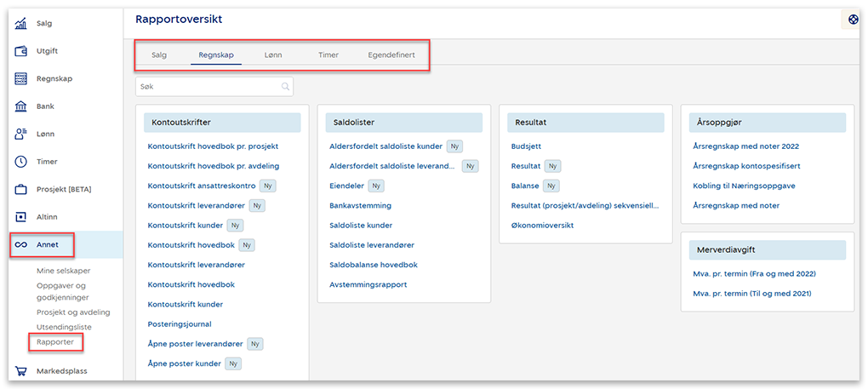The height and width of the screenshot is (389, 868).
Task: Open the Bankavstemming report link
Action: point(360,205)
